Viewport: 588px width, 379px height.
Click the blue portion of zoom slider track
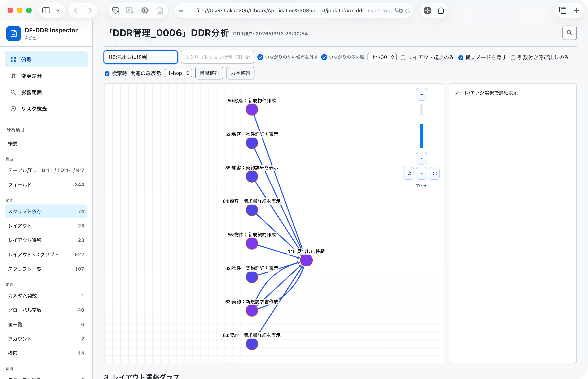pos(421,136)
